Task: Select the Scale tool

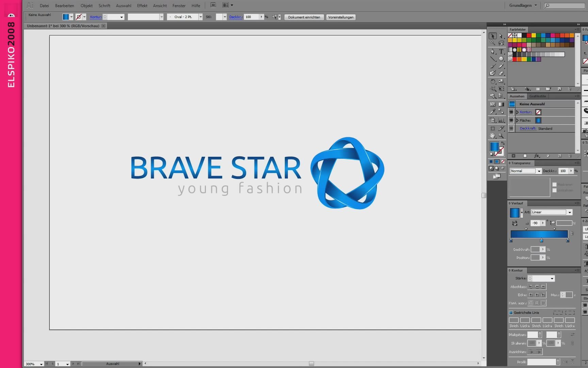Action: (x=501, y=81)
